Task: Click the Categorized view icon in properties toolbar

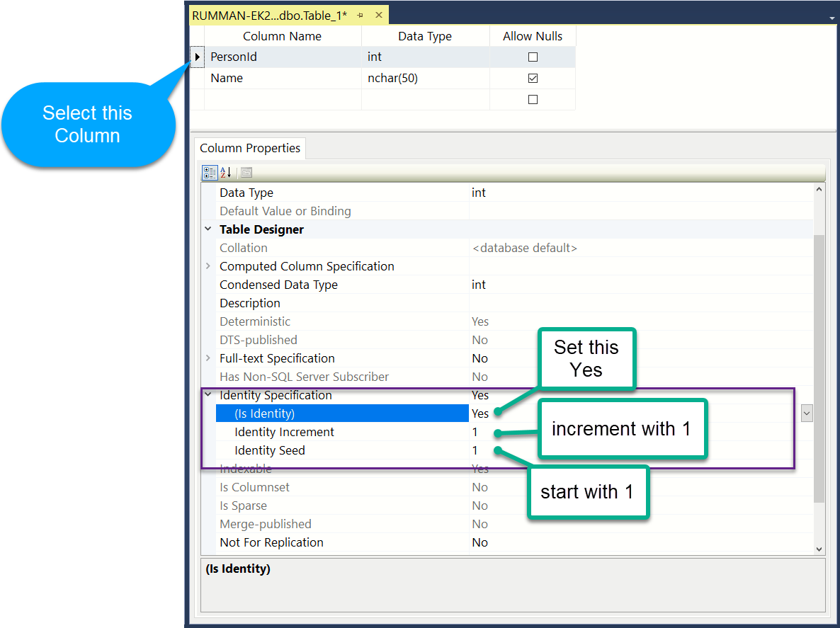Action: (x=210, y=172)
